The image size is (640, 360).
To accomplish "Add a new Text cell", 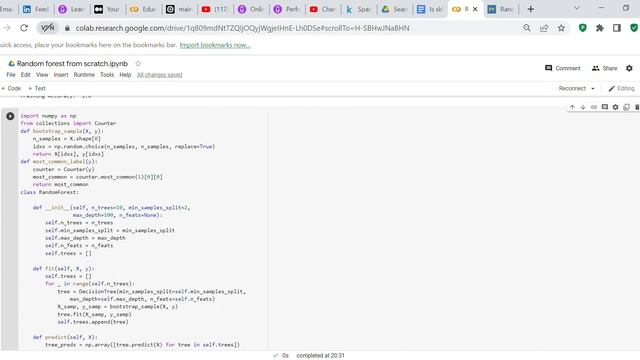I will pyautogui.click(x=37, y=88).
